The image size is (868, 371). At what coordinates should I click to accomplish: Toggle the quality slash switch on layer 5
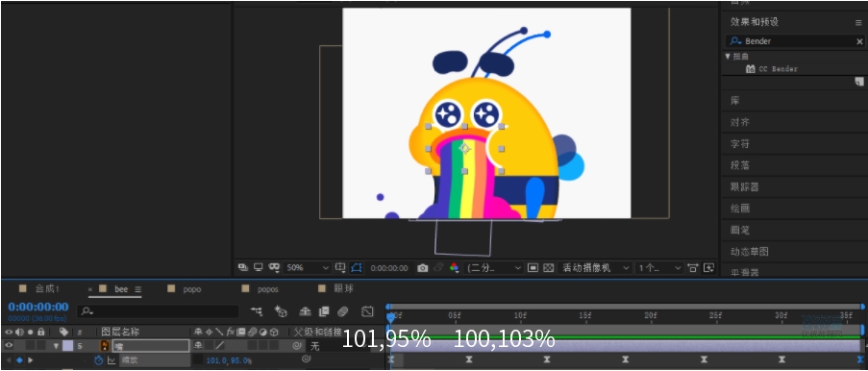click(x=220, y=345)
